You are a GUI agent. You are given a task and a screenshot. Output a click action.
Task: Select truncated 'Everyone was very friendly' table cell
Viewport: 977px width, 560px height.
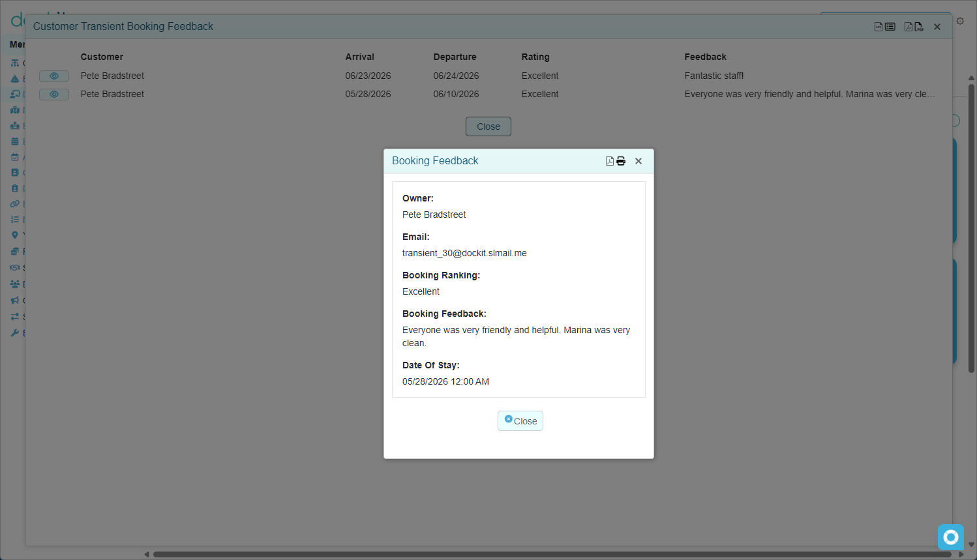click(809, 95)
